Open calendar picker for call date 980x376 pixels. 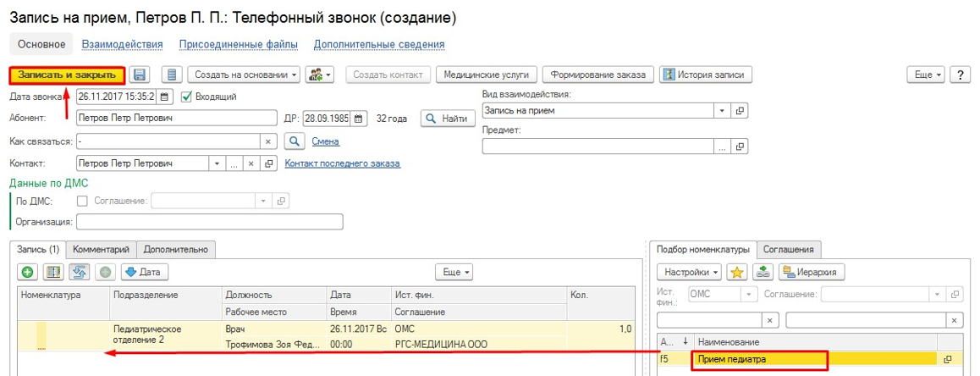tap(165, 97)
